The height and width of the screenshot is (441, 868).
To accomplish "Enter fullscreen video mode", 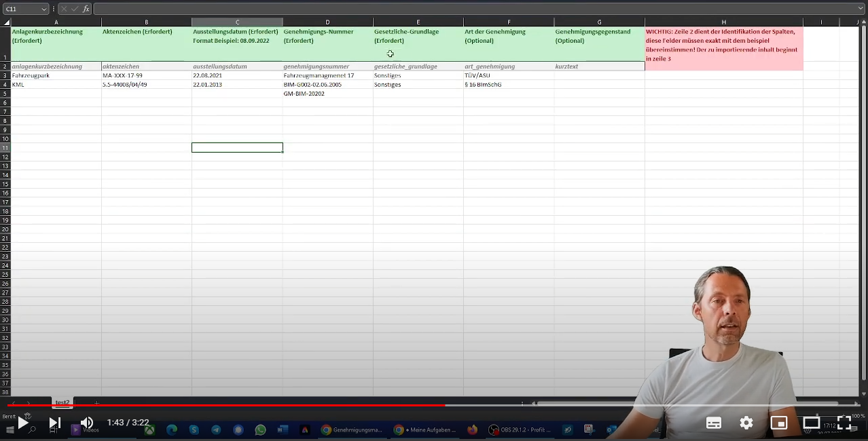I will (844, 423).
